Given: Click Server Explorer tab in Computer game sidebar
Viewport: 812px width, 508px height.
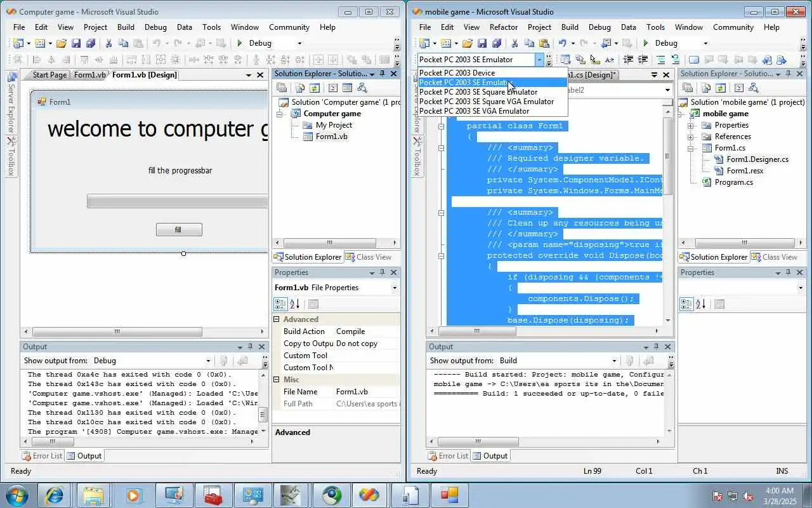Looking at the screenshot, I should tap(11, 102).
